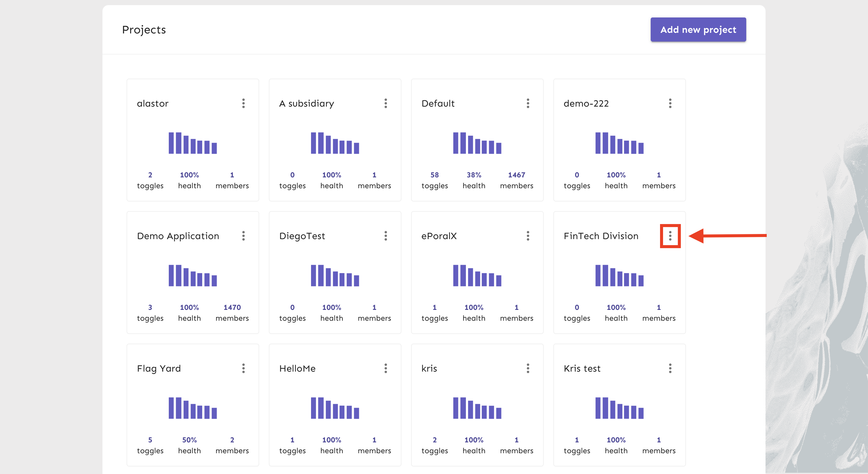Open the kris project's kebab menu
Screen dimensions: 868x474
[528, 368]
